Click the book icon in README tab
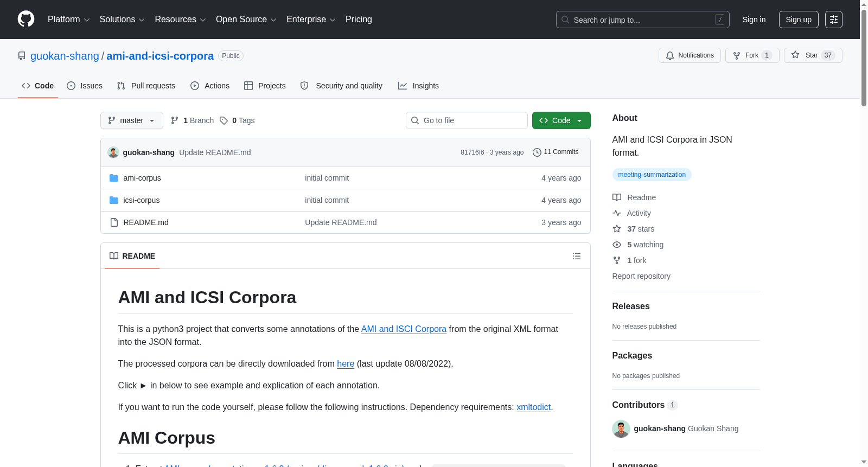The image size is (868, 467). click(114, 256)
